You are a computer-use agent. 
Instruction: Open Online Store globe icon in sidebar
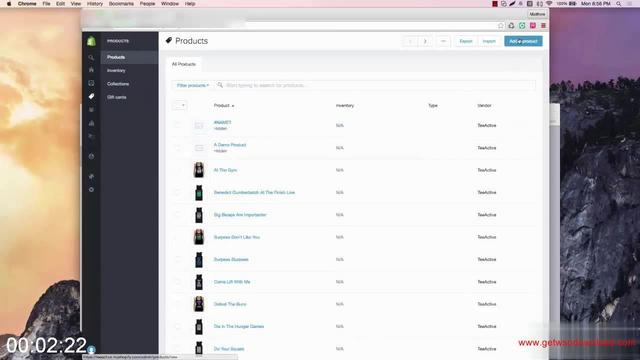(x=91, y=156)
